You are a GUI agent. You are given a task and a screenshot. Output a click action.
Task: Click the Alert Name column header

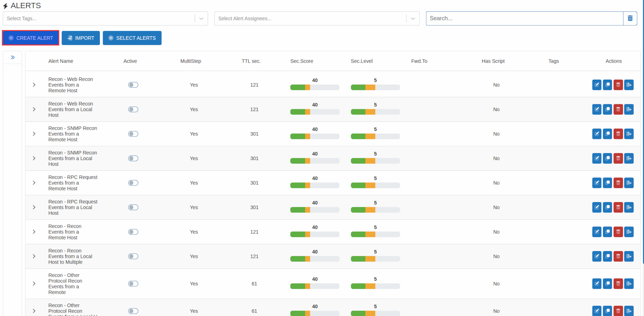(61, 61)
